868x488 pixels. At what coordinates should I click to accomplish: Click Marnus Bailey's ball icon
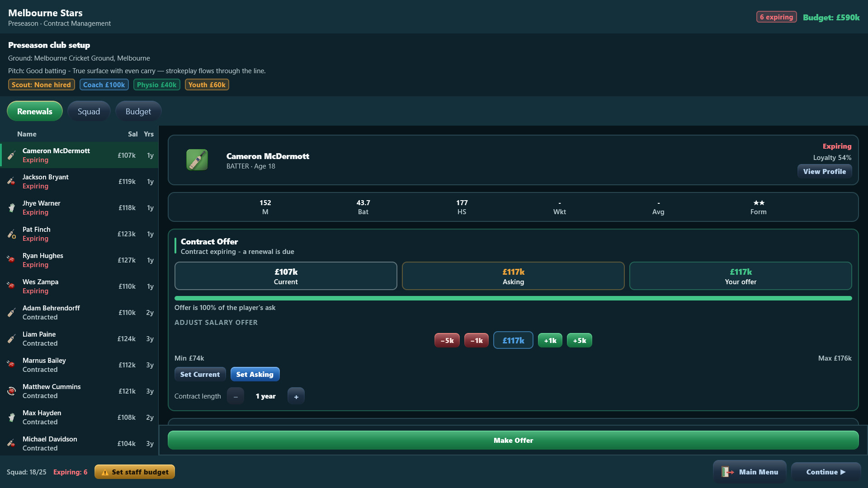[12, 365]
